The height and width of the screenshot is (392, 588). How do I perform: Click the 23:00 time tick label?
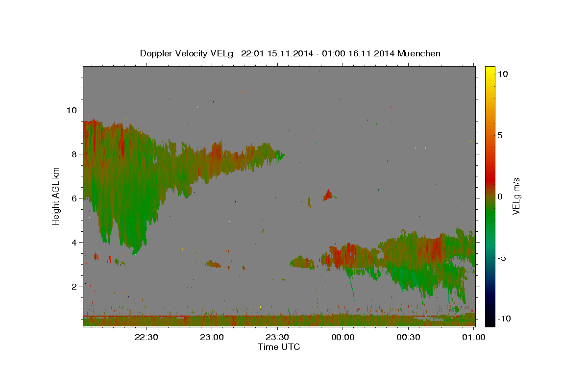click(x=212, y=337)
